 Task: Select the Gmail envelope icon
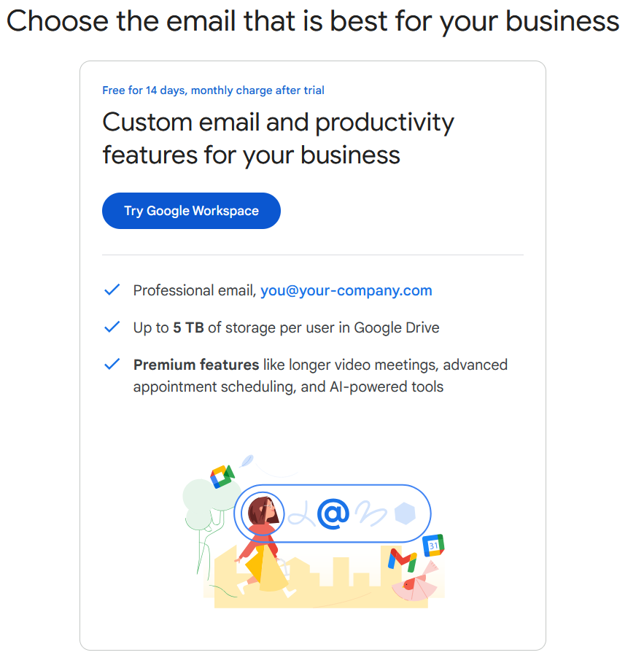[x=403, y=559]
